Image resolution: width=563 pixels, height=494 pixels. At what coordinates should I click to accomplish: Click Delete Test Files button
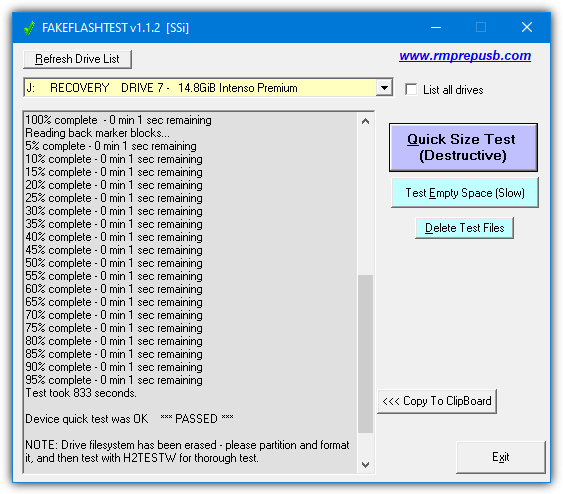464,228
